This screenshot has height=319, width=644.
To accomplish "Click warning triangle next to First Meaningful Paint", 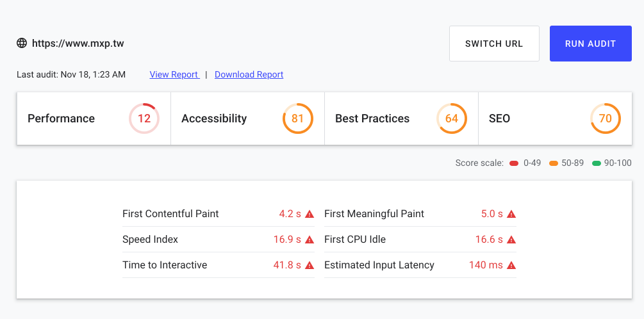I will pyautogui.click(x=511, y=214).
